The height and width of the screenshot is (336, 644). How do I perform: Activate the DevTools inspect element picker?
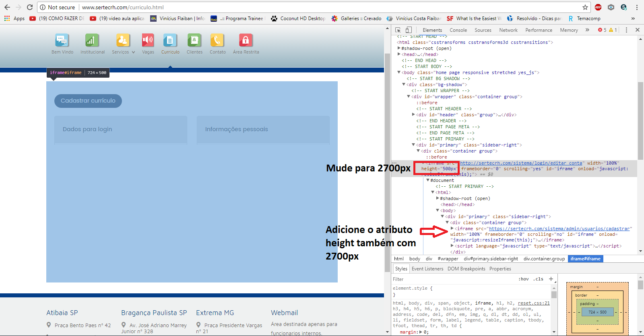398,30
